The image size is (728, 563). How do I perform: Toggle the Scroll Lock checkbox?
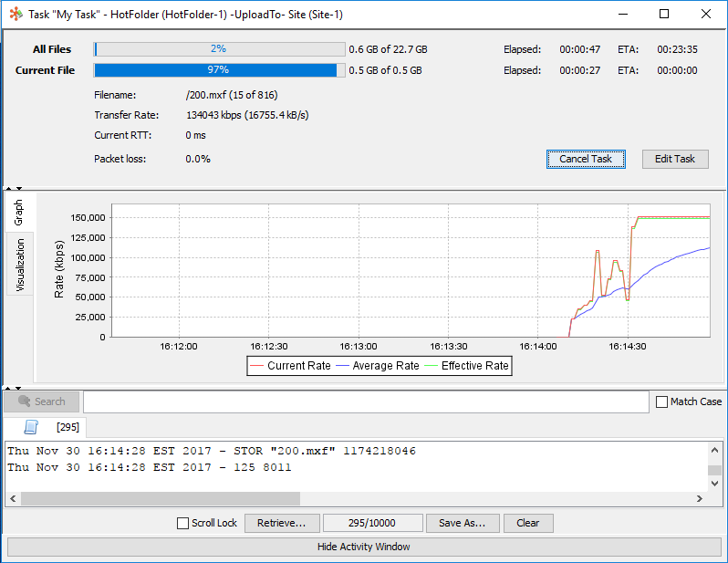coord(183,524)
